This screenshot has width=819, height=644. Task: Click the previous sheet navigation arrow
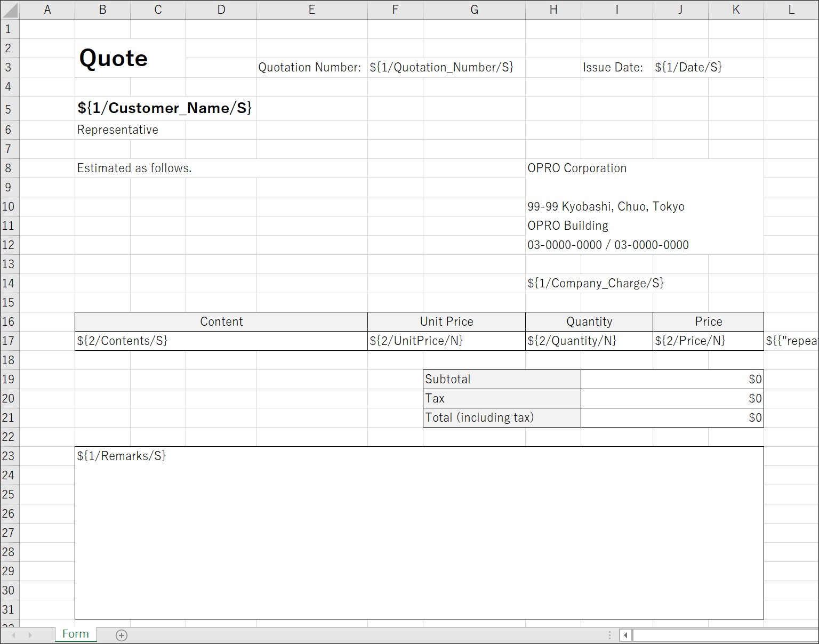(x=14, y=635)
